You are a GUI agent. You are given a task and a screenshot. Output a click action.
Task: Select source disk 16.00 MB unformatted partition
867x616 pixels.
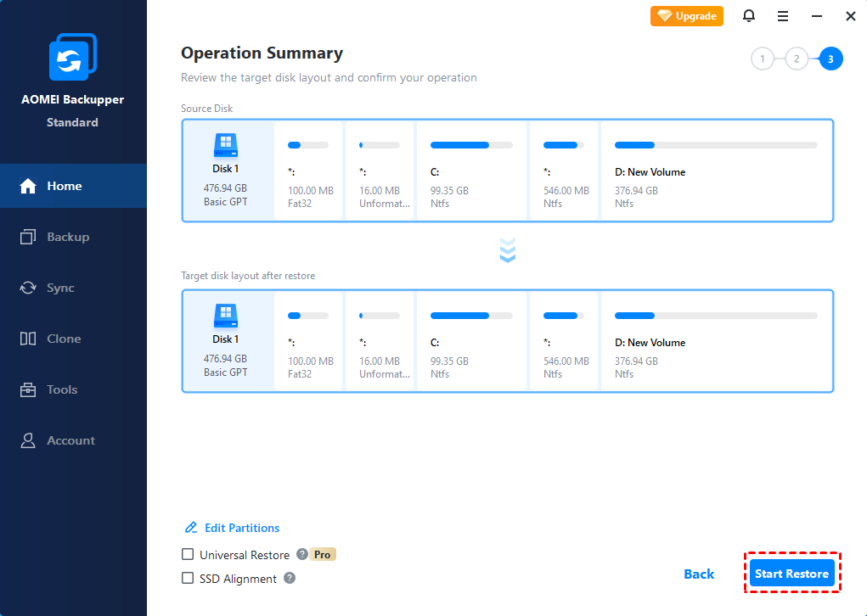coord(380,171)
